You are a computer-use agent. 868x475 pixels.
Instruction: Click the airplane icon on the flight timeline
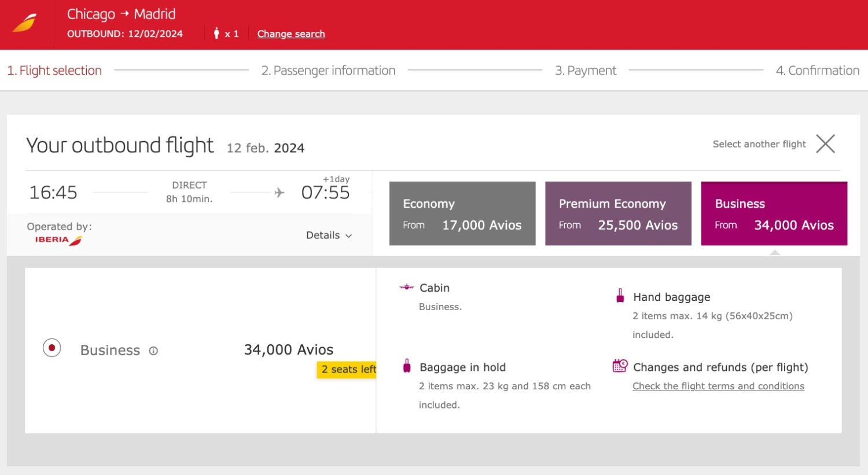tap(279, 192)
